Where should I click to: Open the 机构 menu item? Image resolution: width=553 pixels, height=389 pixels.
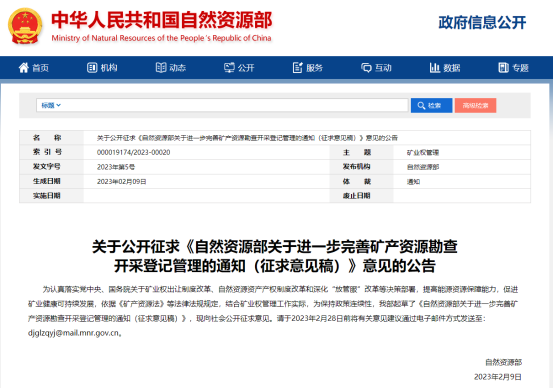tap(109, 68)
